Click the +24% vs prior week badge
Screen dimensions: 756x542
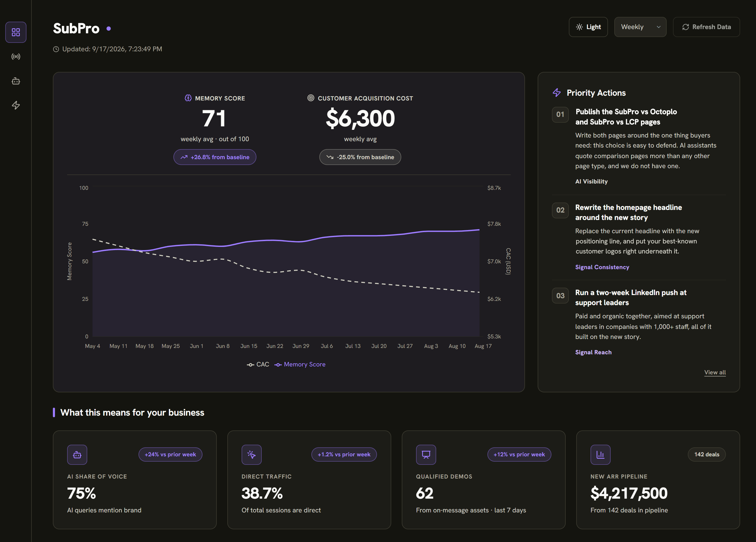[170, 454]
